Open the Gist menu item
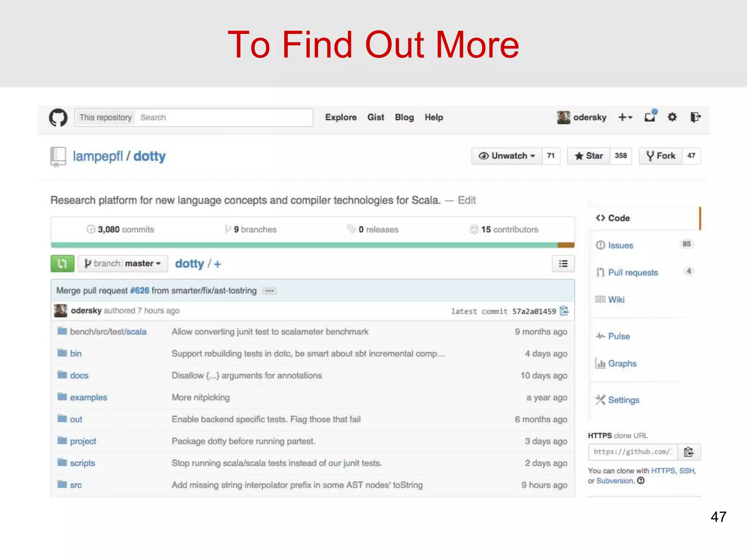The width and height of the screenshot is (747, 560). click(376, 117)
